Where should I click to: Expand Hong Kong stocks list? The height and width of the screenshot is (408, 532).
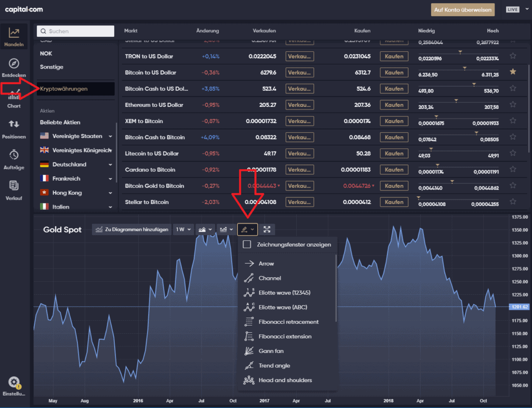click(110, 193)
